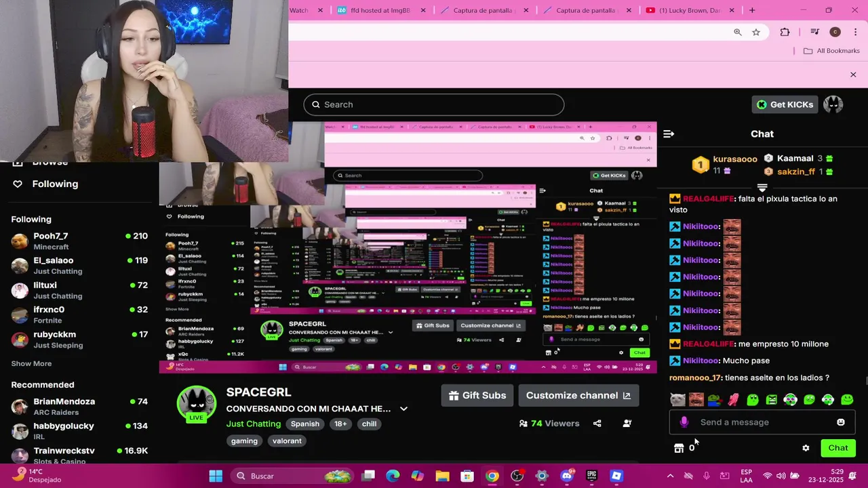
Task: Open the Following sidebar item with heart
Action: coord(45,184)
